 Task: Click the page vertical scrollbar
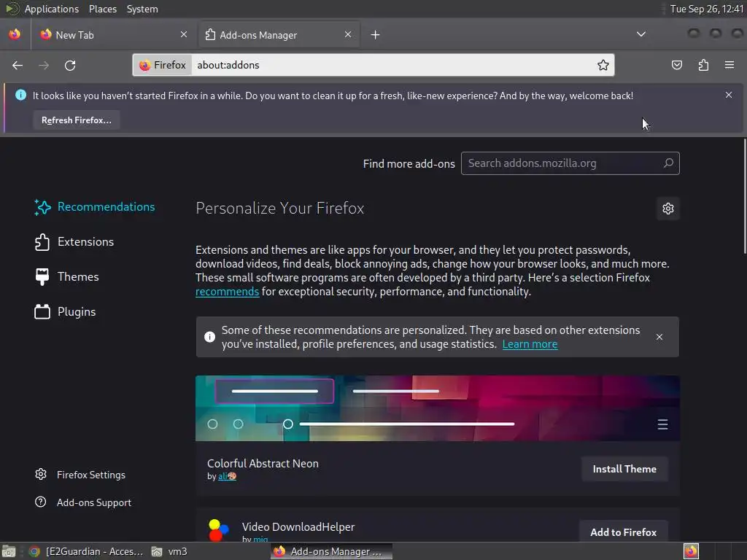tap(744, 196)
